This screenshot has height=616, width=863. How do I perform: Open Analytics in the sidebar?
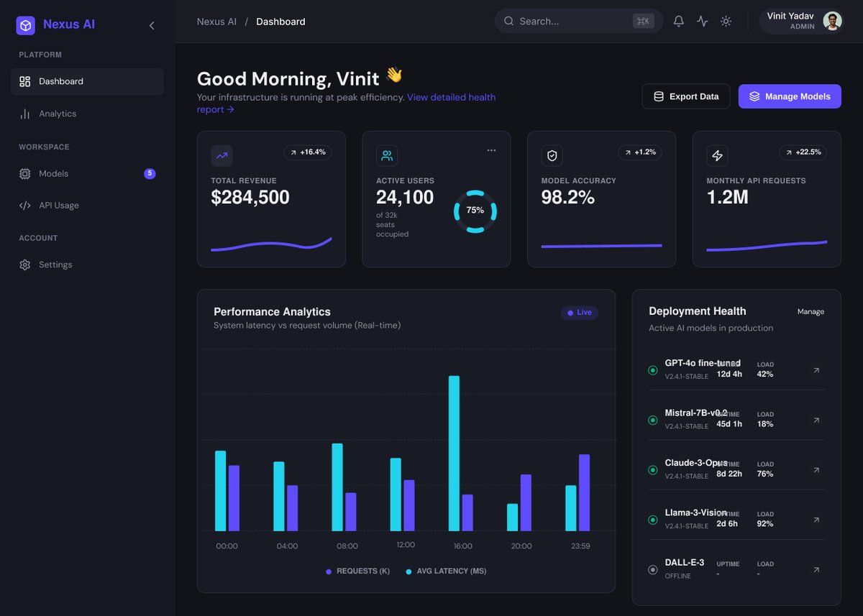click(87, 114)
